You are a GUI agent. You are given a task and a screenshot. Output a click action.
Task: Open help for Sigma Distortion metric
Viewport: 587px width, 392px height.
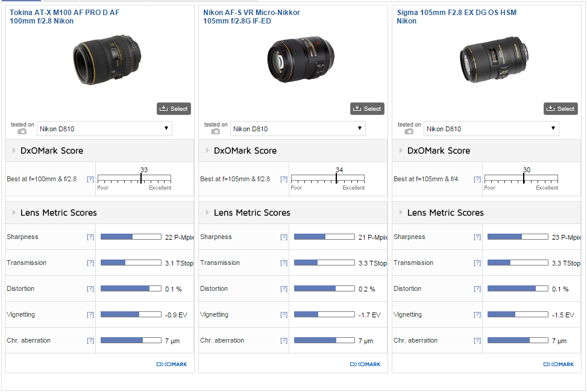click(x=477, y=289)
